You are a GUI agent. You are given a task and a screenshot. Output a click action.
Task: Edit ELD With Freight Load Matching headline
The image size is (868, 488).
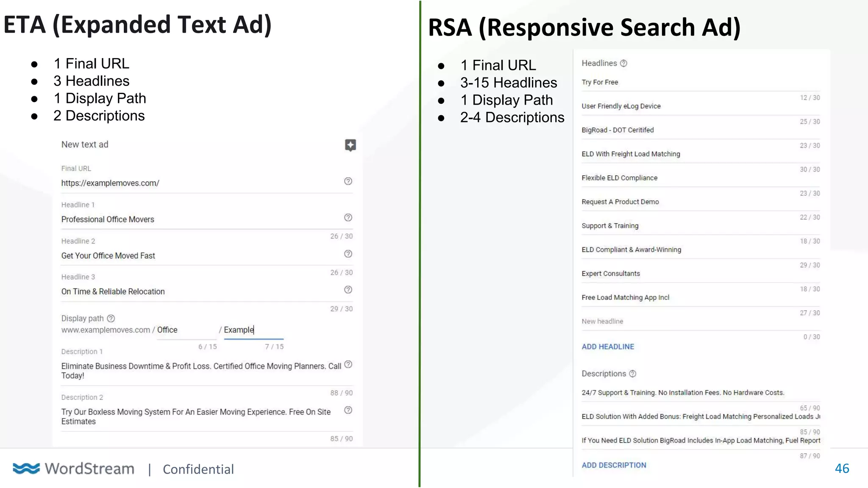pyautogui.click(x=701, y=154)
